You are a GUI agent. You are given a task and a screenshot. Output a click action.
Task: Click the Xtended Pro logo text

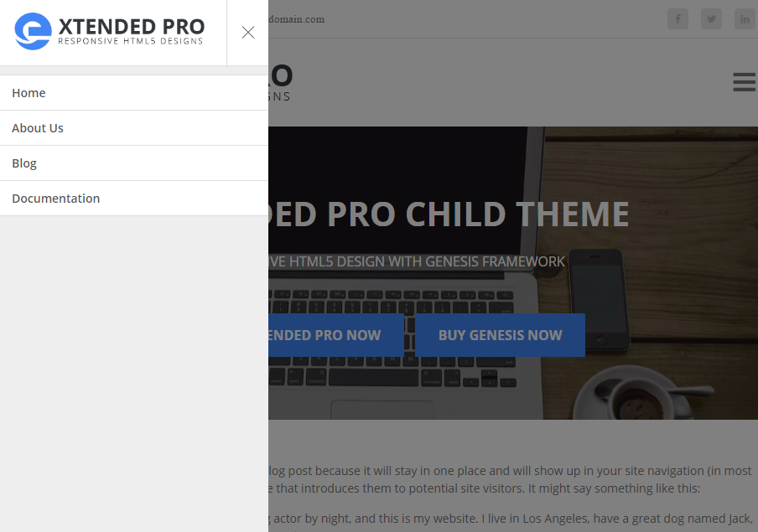point(132,27)
